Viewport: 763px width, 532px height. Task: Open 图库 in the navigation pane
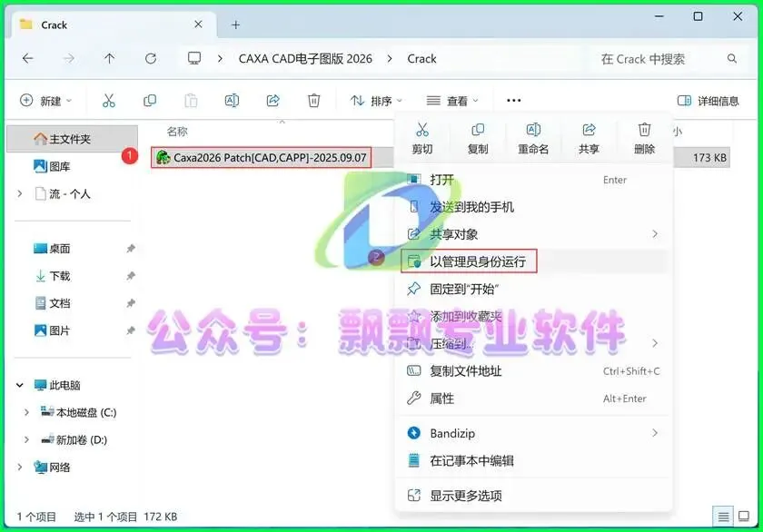[52, 166]
